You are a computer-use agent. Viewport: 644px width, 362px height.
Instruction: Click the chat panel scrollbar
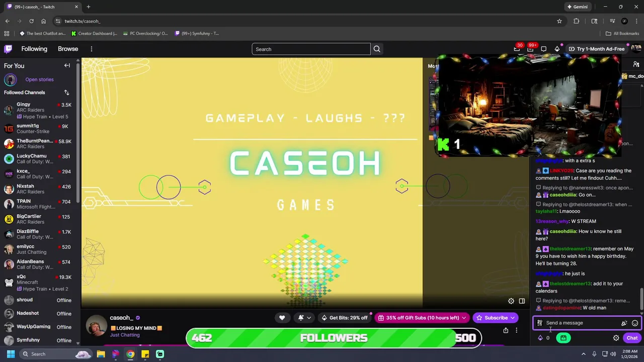point(641,300)
